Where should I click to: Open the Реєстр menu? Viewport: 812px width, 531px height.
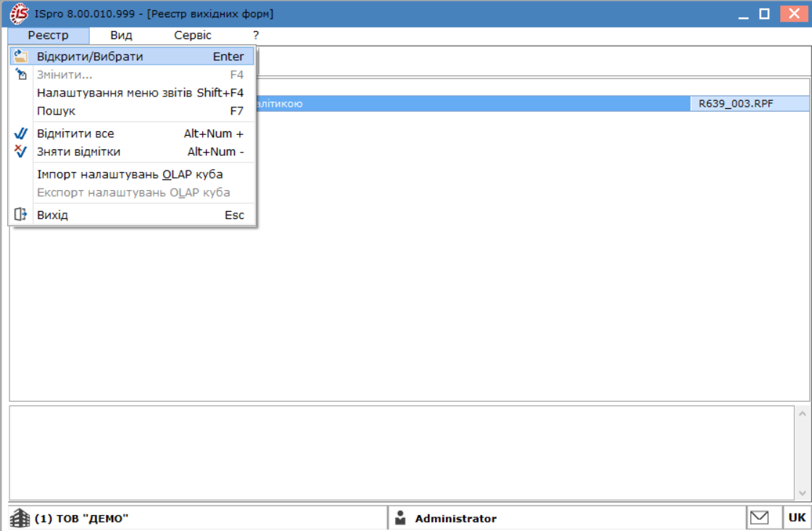(48, 36)
